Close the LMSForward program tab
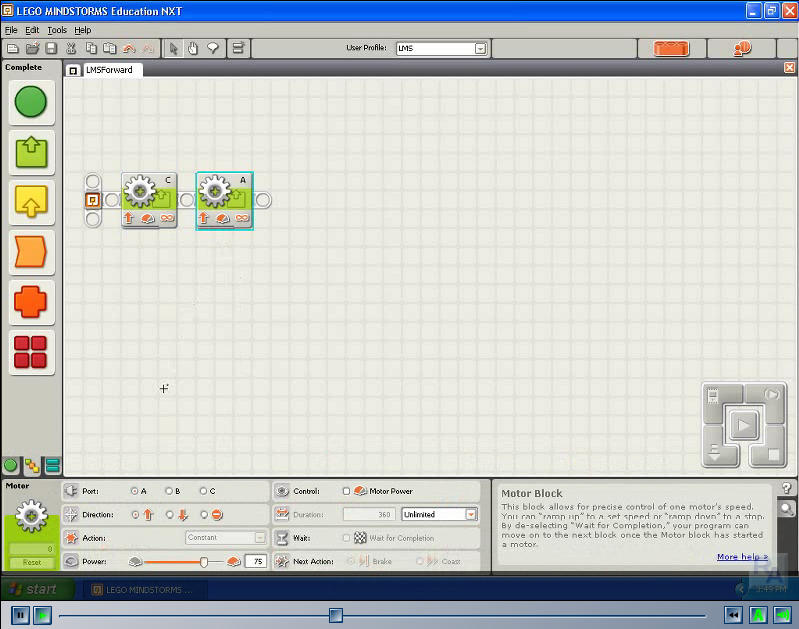This screenshot has height=629, width=799. click(x=789, y=67)
